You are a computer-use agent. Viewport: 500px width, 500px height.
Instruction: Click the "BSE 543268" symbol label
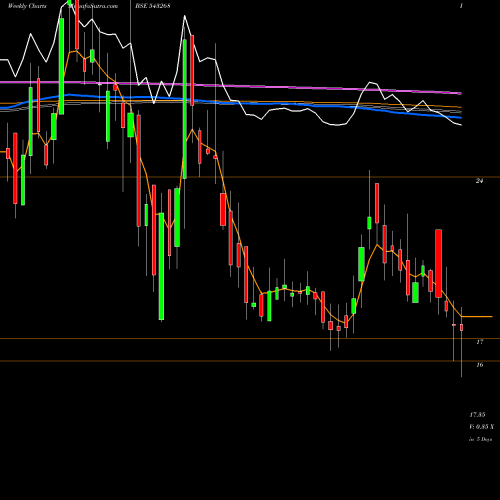click(x=153, y=6)
